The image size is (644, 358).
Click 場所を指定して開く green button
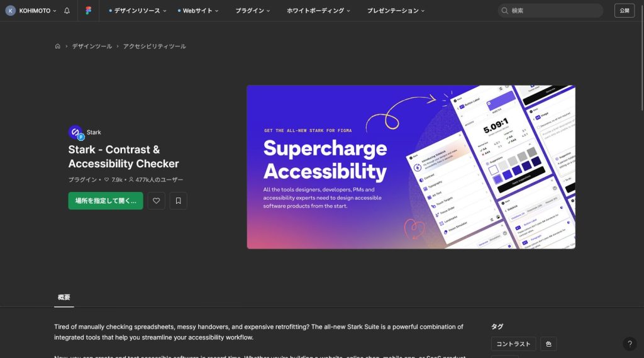[106, 201]
